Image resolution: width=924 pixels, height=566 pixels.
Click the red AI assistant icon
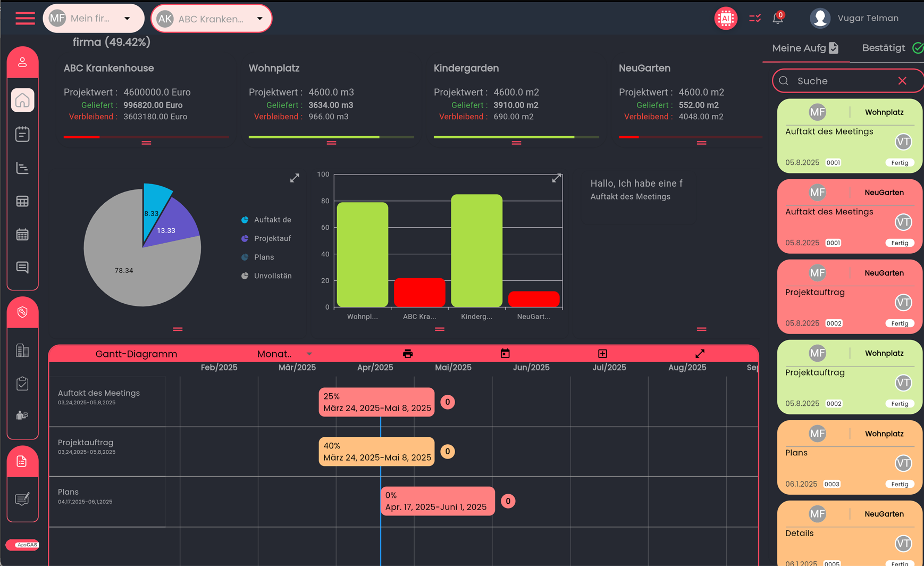[725, 18]
